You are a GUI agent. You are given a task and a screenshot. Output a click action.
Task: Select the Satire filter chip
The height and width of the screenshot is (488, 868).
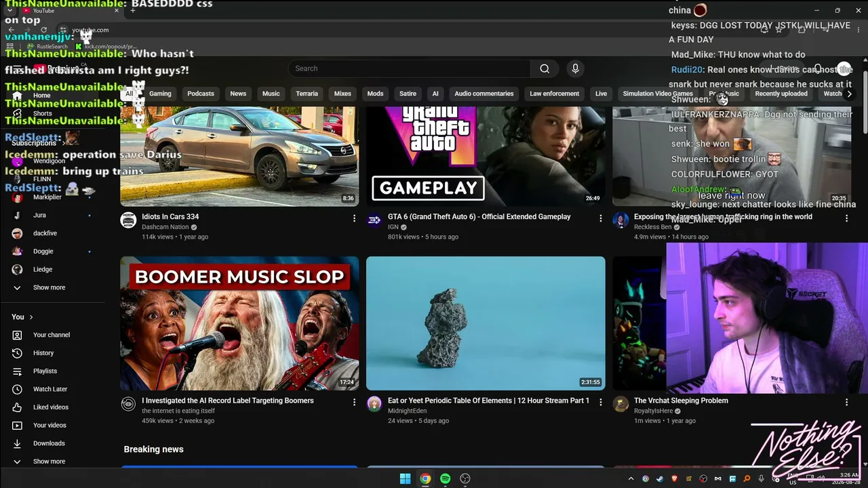408,94
